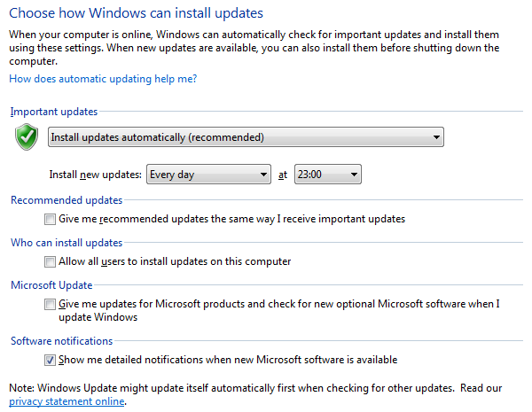Click the Microsoft Update section label
The height and width of the screenshot is (412, 532).
coord(51,285)
